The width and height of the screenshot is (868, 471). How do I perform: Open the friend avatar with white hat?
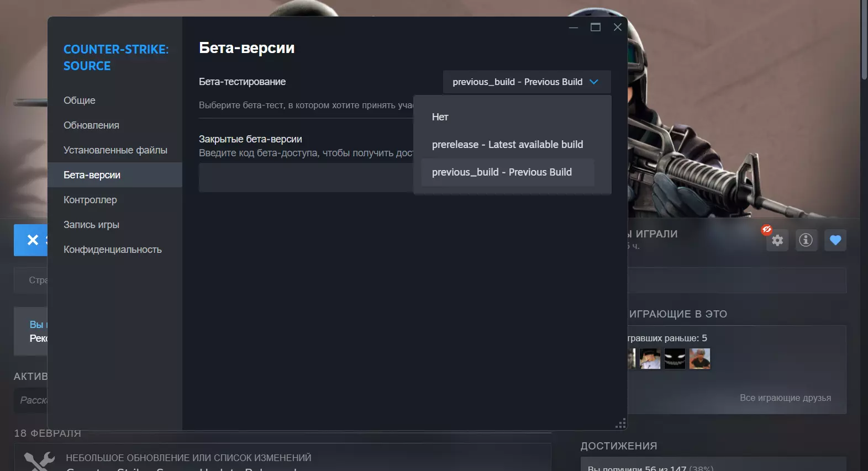point(650,359)
